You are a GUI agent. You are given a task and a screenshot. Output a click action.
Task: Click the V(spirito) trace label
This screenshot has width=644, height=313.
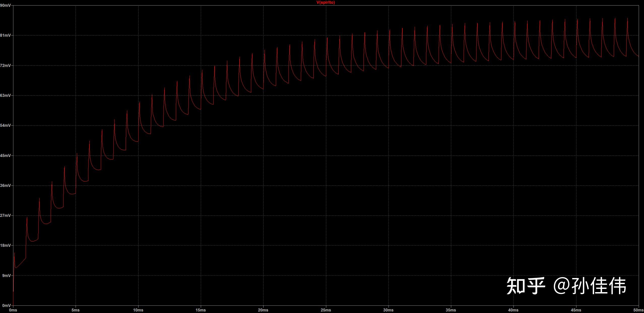tap(326, 3)
